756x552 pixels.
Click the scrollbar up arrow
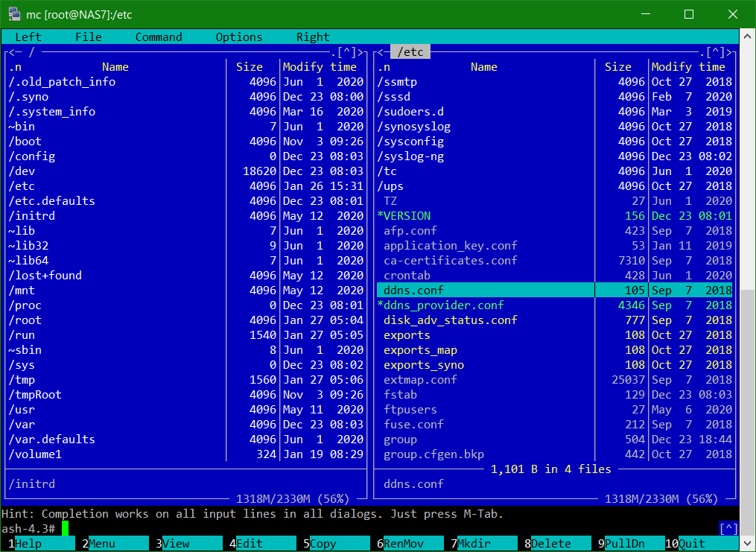point(749,35)
